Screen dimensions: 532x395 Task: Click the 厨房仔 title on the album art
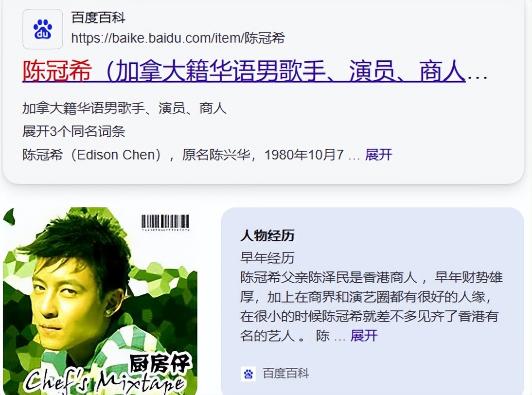pos(160,364)
